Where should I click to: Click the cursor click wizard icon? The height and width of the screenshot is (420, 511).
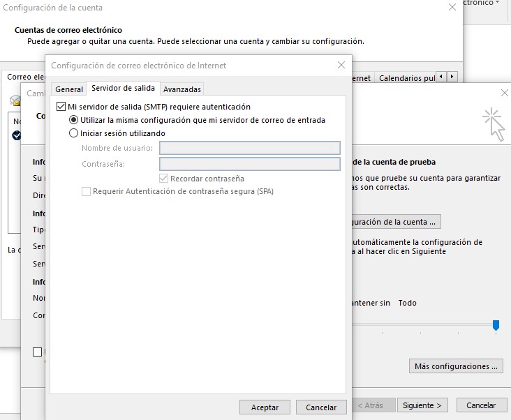click(494, 124)
